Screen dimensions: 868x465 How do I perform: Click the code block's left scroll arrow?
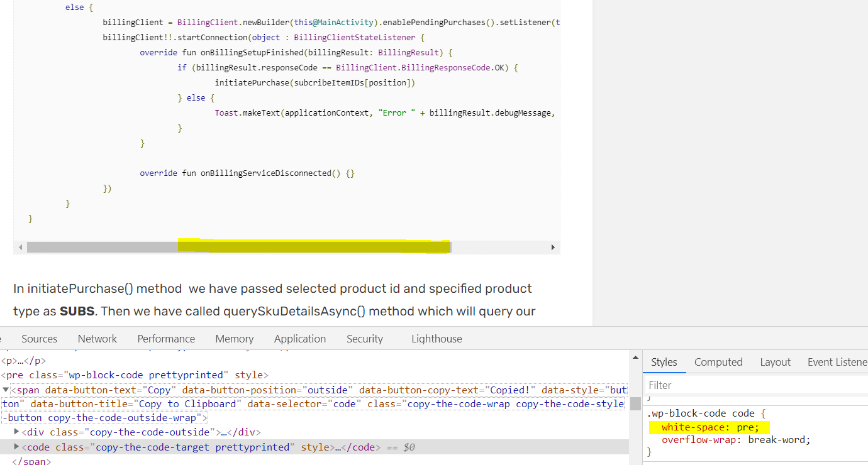(21, 248)
